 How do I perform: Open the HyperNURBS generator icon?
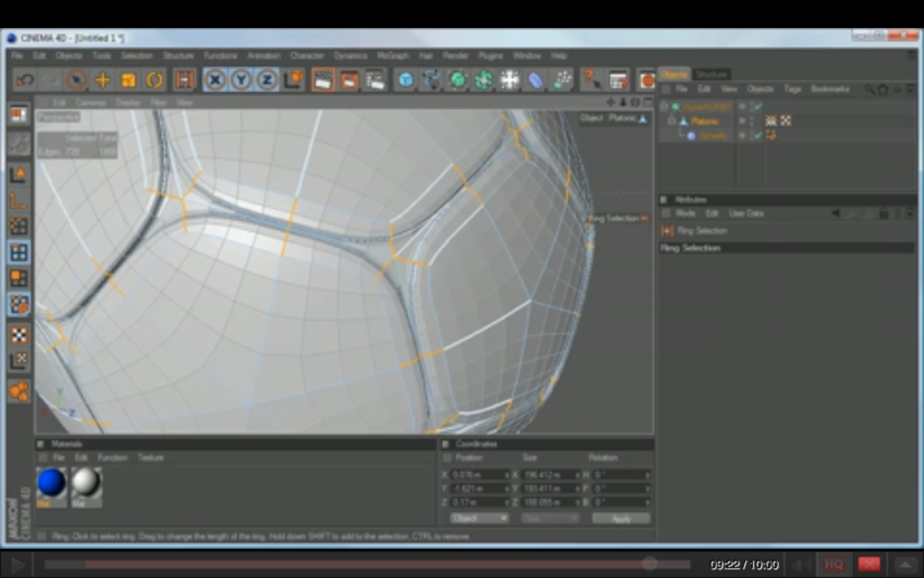click(458, 80)
